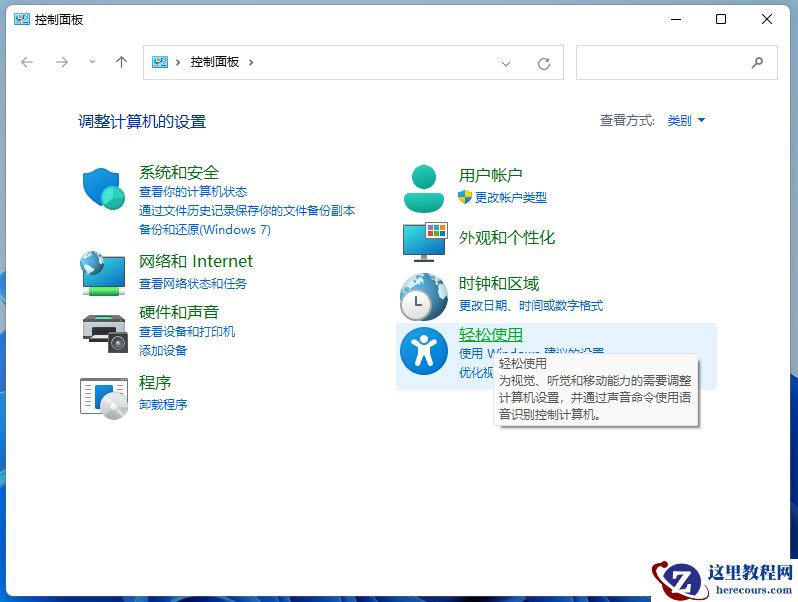Image resolution: width=798 pixels, height=602 pixels.
Task: Open 硬件和声音 category
Action: coord(179,312)
